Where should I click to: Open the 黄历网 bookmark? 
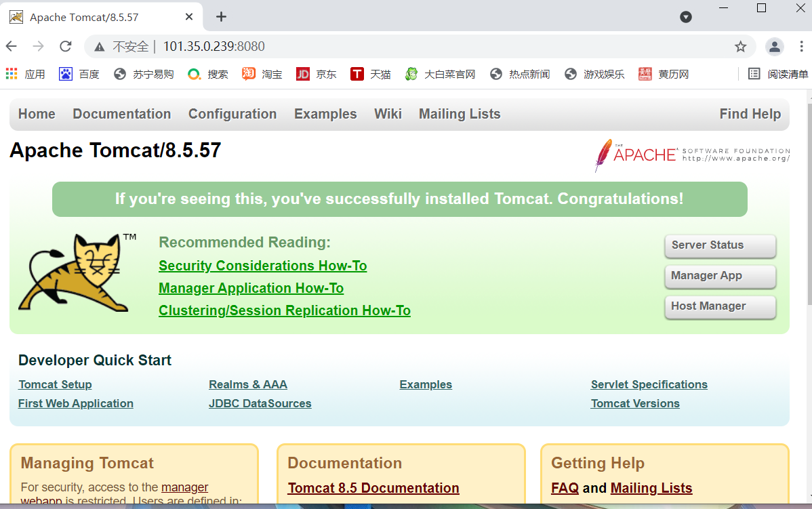click(664, 74)
